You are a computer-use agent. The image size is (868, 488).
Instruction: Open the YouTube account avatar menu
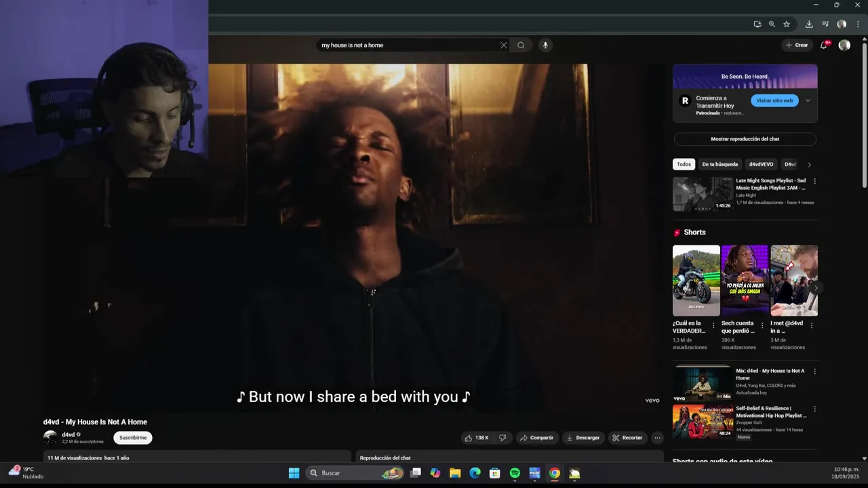[x=844, y=45]
